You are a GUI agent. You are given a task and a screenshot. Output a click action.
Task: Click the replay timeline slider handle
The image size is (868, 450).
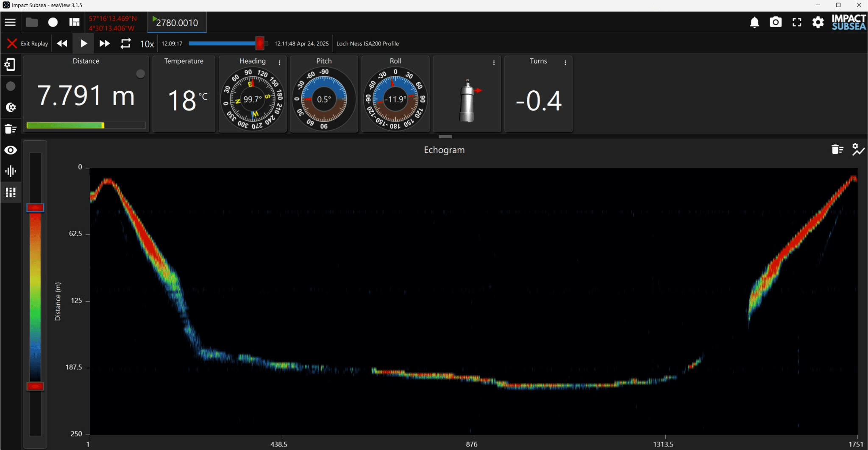coord(260,43)
